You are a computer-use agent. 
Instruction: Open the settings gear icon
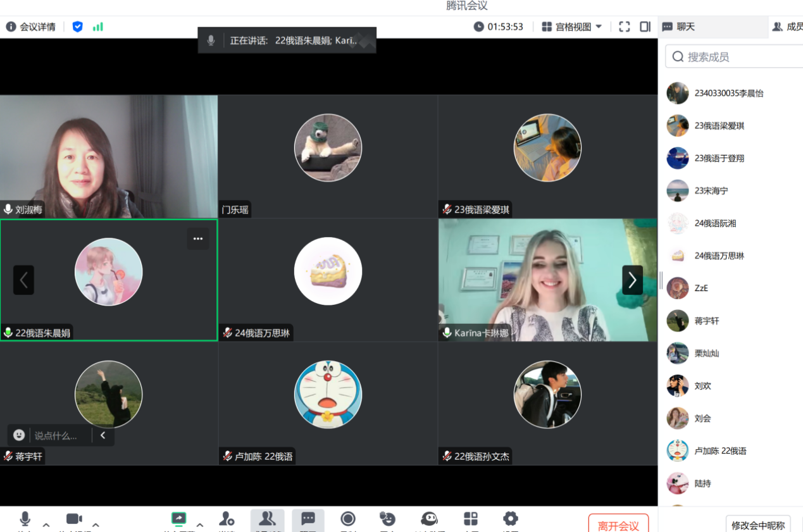[x=511, y=519]
